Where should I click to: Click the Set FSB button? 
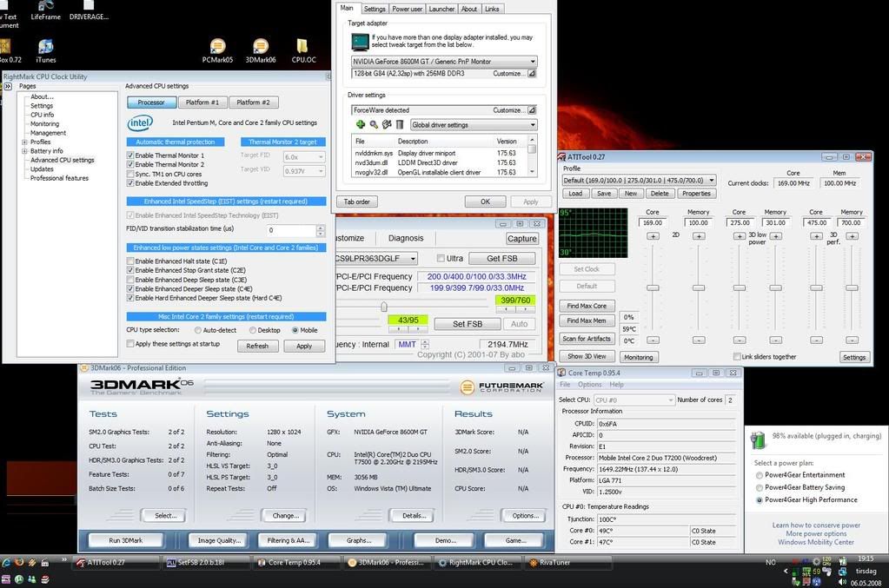468,324
